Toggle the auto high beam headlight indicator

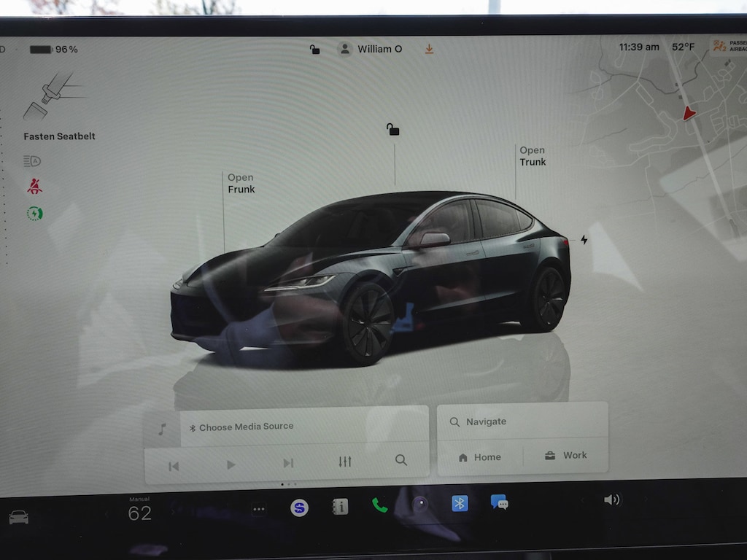click(x=31, y=161)
